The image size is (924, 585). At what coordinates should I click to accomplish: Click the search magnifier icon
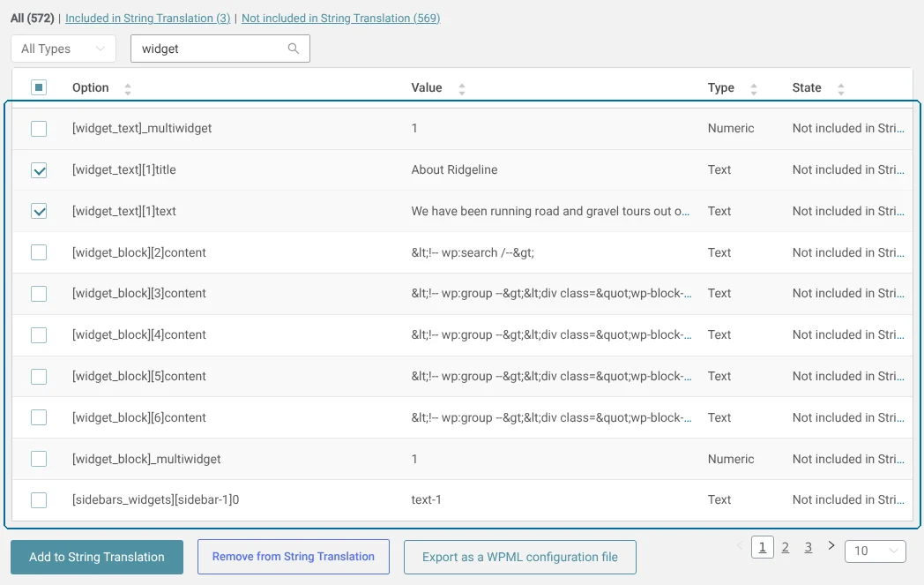tap(293, 49)
